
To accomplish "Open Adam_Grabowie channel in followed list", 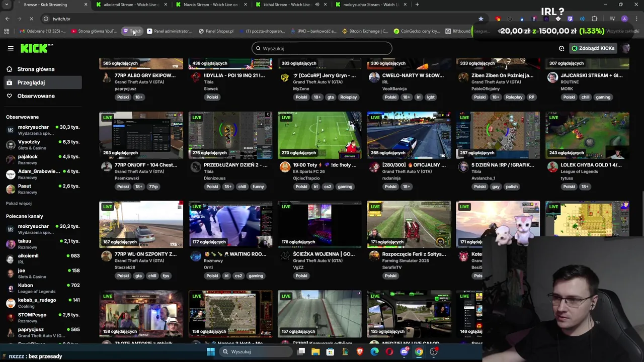I will tap(42, 174).
